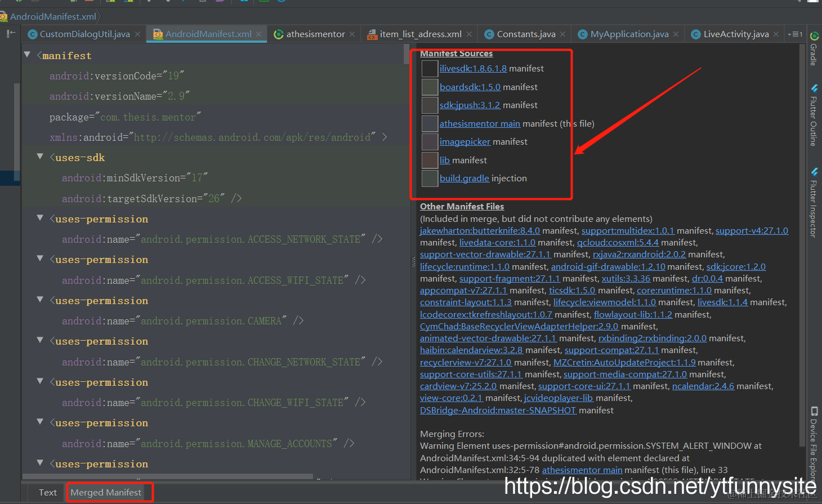The height and width of the screenshot is (504, 822).
Task: Open constraint-layout:1.1.3 link
Action: pos(466,302)
